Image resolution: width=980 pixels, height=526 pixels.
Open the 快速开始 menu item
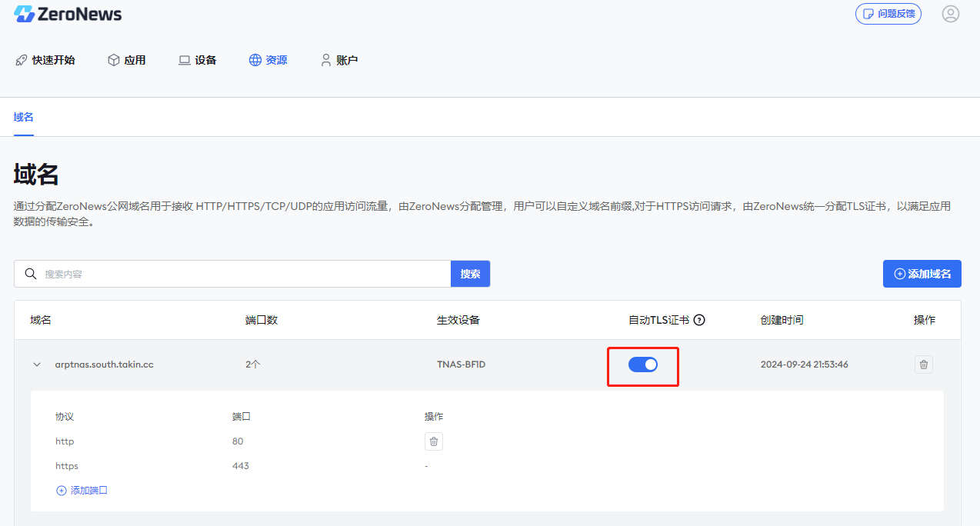click(45, 60)
